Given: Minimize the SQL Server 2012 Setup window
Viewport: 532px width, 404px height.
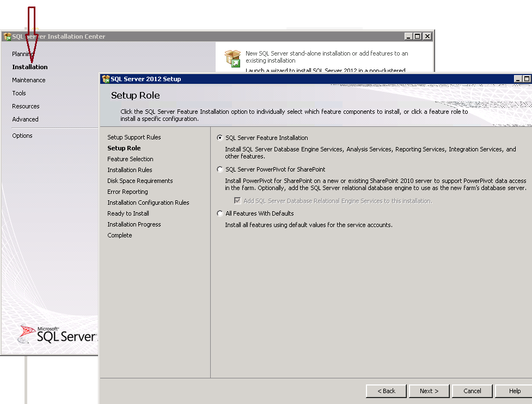Looking at the screenshot, I should tap(518, 79).
